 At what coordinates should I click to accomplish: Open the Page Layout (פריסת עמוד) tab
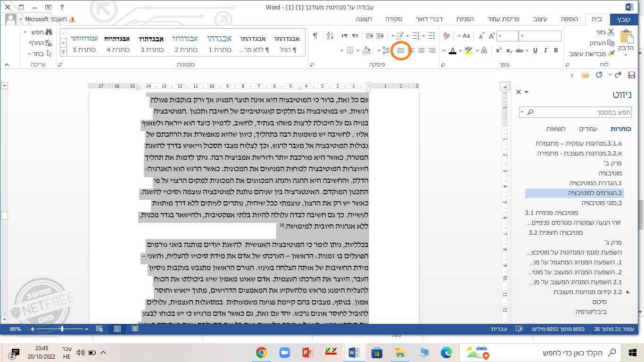point(503,19)
